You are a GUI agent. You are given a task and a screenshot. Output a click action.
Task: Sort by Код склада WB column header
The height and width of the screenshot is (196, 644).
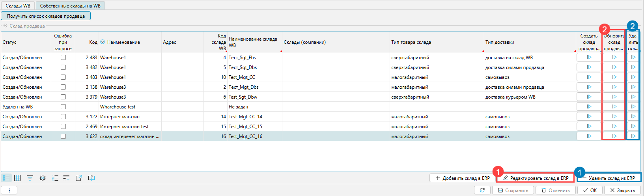point(215,42)
